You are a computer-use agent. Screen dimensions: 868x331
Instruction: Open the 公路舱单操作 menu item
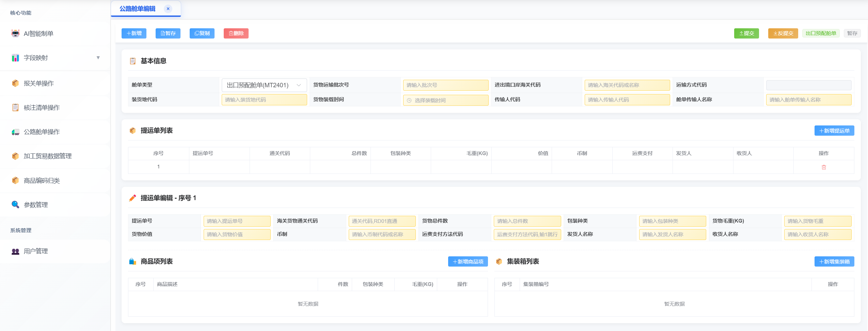(x=55, y=132)
